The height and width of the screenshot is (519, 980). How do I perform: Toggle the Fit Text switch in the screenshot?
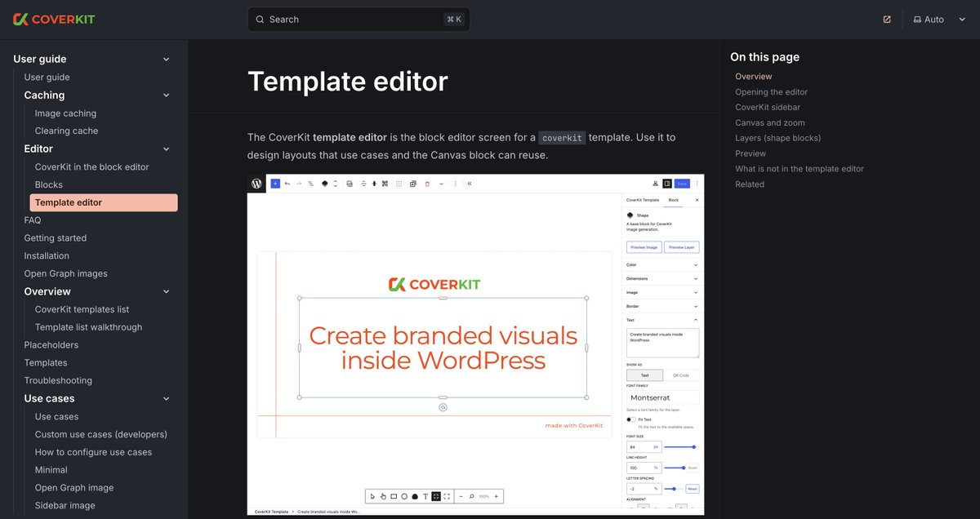[631, 419]
